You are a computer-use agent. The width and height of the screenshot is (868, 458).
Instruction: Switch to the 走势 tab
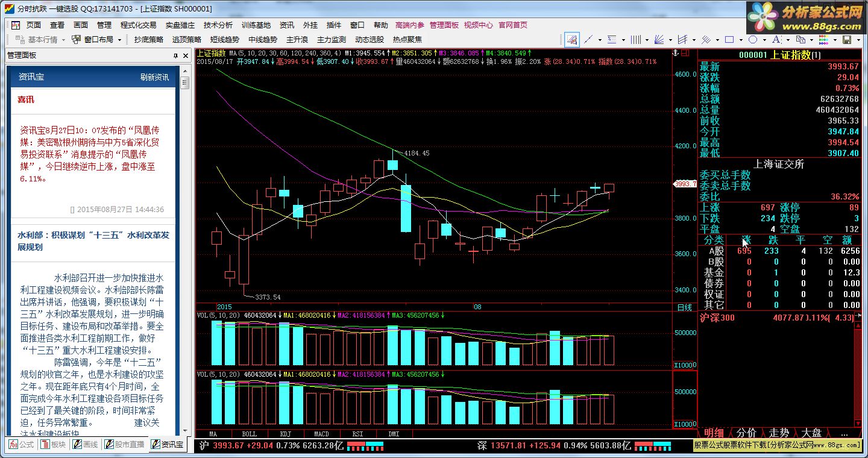coord(779,433)
